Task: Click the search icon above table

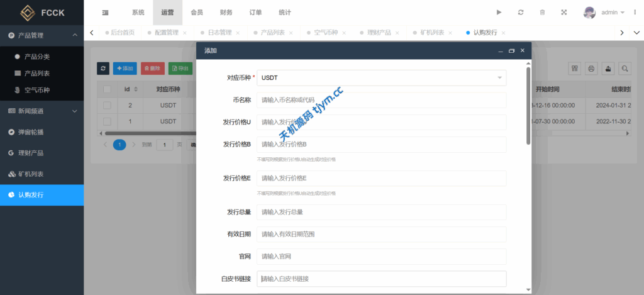Action: [625, 69]
